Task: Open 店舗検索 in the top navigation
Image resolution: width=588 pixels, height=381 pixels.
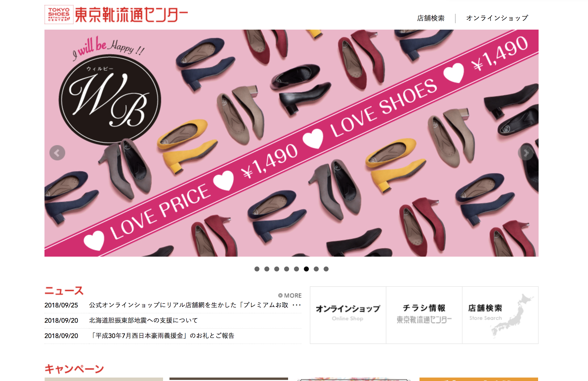Action: (431, 18)
